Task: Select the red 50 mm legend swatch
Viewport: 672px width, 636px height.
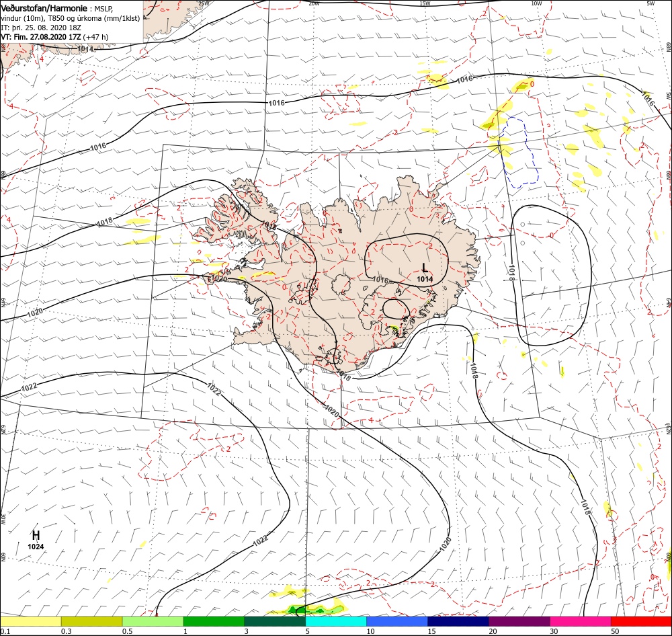Action: tap(641, 621)
